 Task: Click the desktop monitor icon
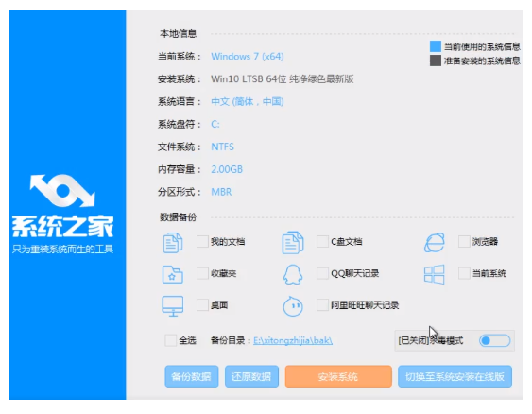click(173, 305)
